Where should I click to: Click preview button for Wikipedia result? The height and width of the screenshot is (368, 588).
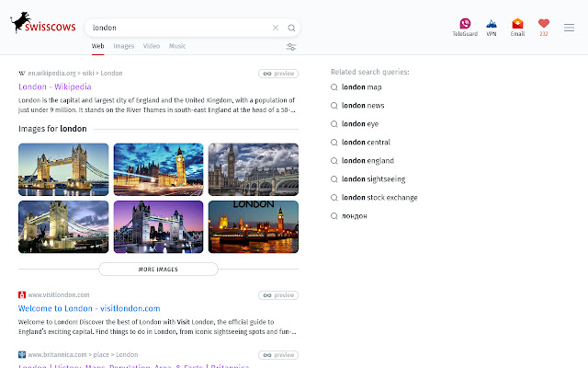pyautogui.click(x=278, y=74)
